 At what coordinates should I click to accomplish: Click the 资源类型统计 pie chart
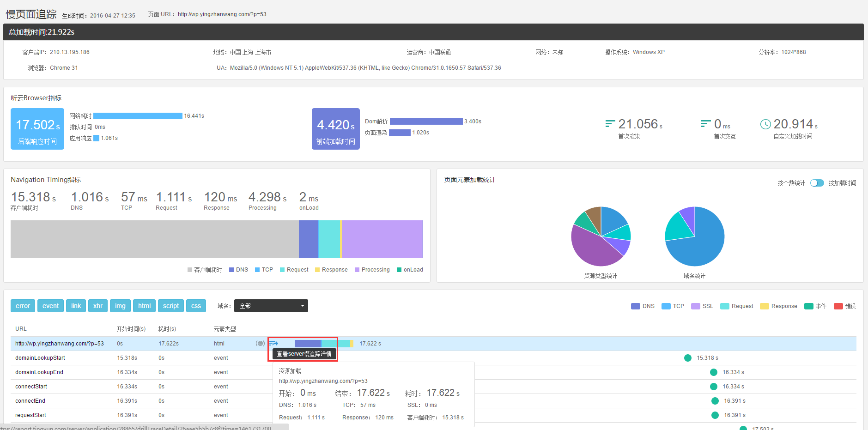[601, 236]
